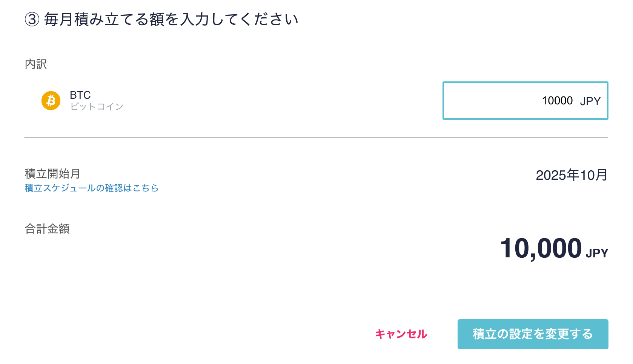Click the circled number ③ step marker
Image resolution: width=633 pixels, height=364 pixels.
(x=32, y=19)
